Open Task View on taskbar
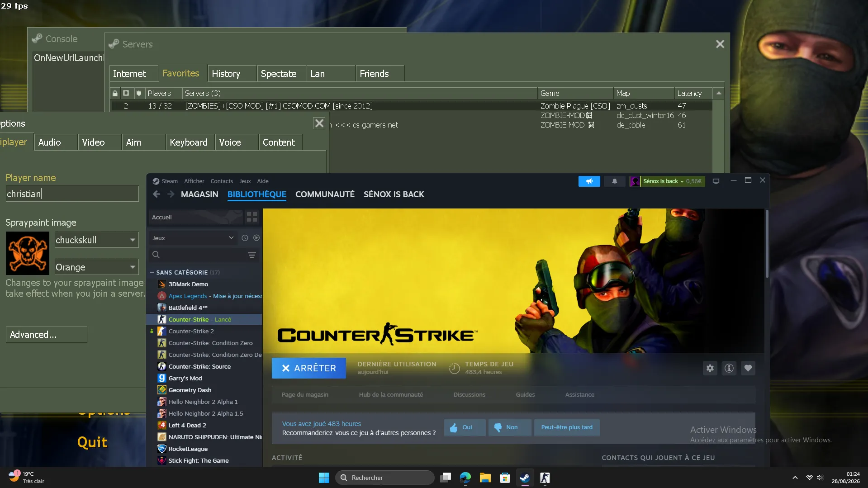Viewport: 868px width, 488px height. tap(446, 478)
